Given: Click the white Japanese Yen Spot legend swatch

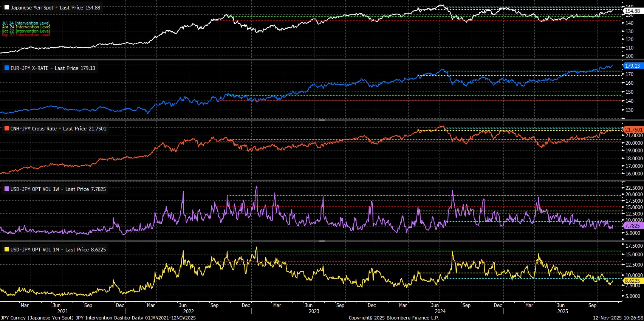Looking at the screenshot, I should (x=7, y=8).
